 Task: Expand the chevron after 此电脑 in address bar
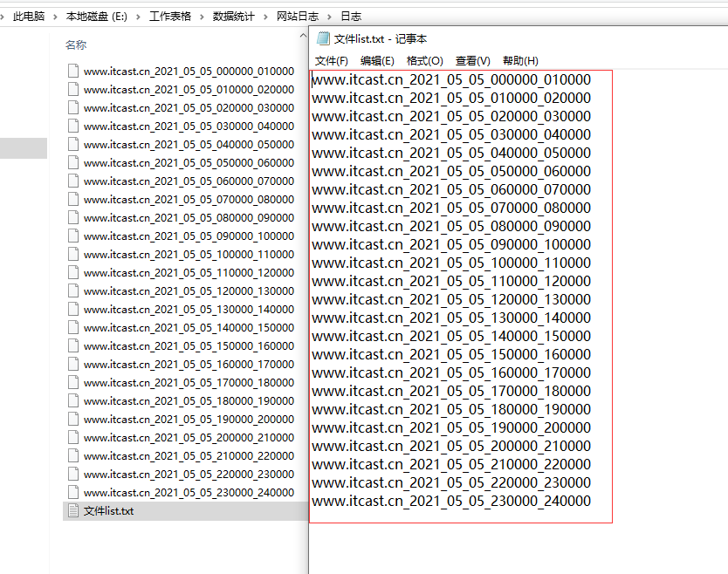(x=55, y=17)
